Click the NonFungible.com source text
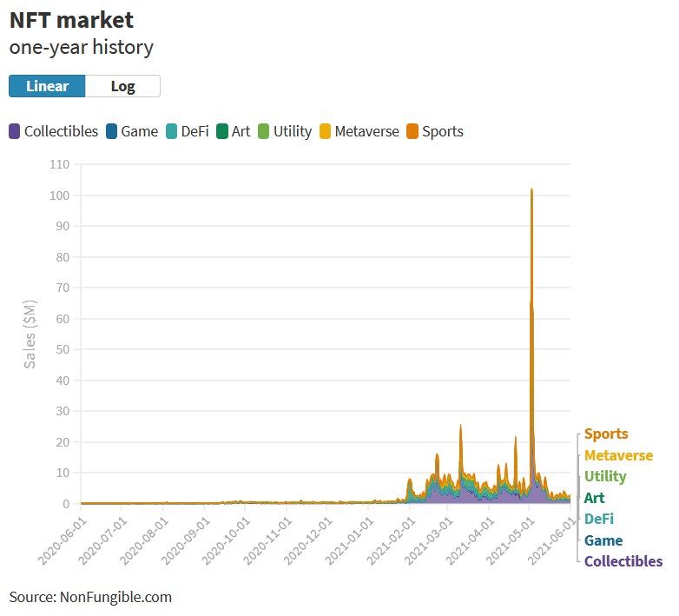The width and height of the screenshot is (679, 616). pos(115,597)
